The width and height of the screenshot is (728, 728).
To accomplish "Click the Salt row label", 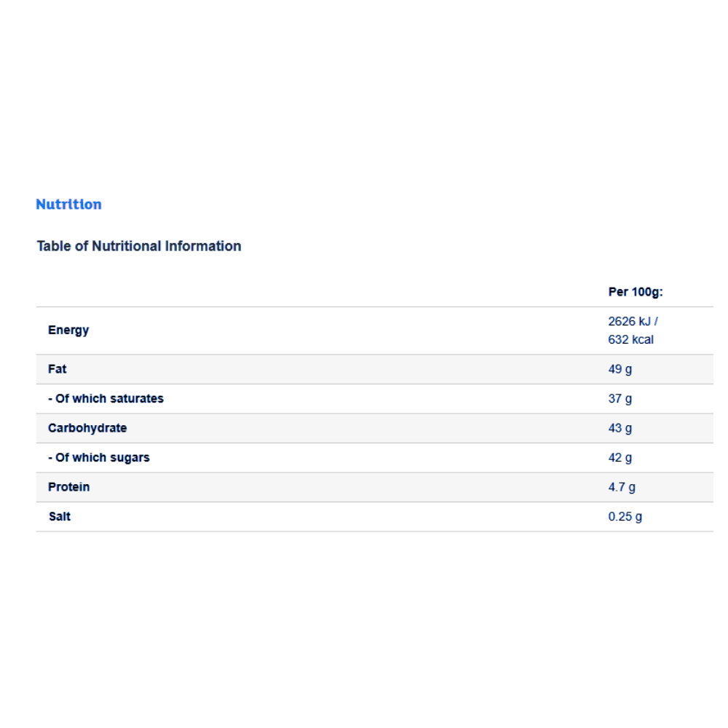I will pyautogui.click(x=59, y=517).
